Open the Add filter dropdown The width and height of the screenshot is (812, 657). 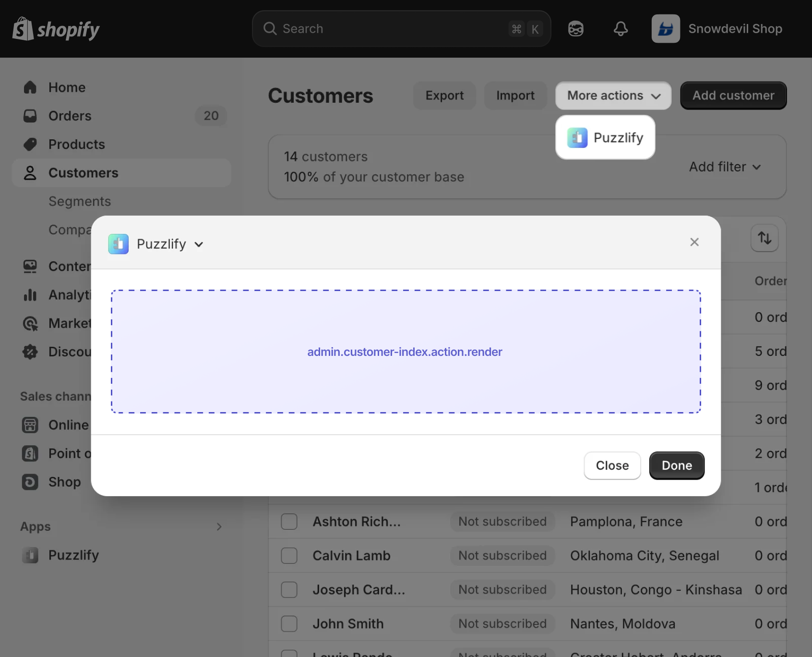coord(725,167)
